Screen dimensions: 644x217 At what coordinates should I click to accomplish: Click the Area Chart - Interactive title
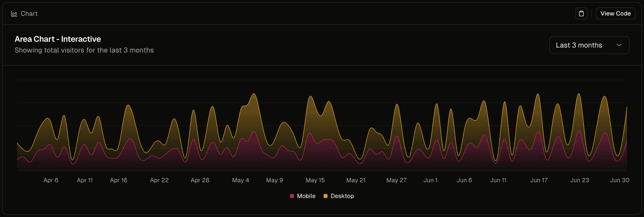point(58,39)
